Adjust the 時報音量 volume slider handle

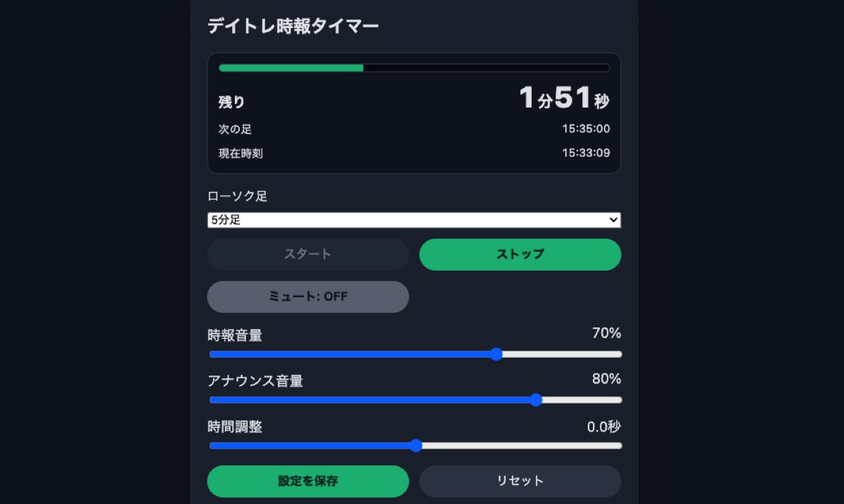(497, 354)
